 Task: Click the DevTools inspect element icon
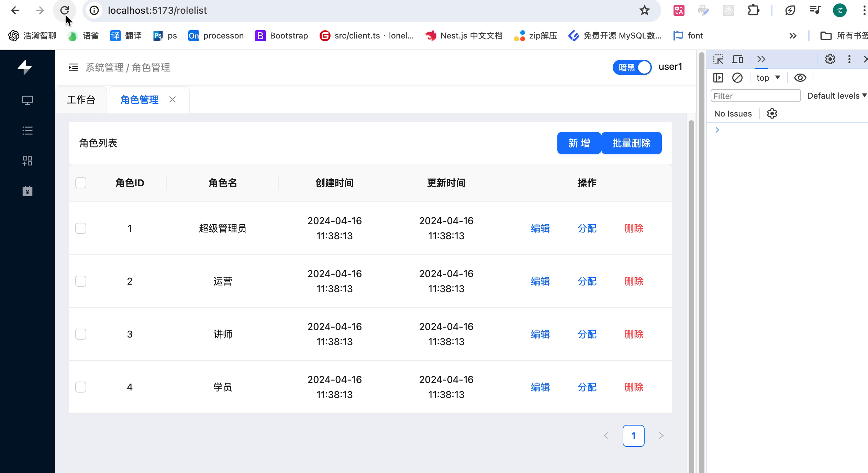click(x=718, y=59)
